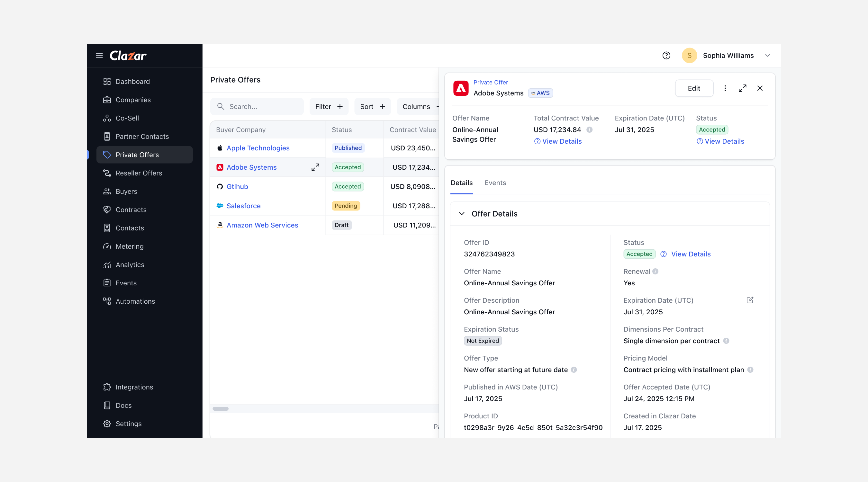Open the Adobe Systems offer link
The width and height of the screenshot is (868, 482).
point(251,167)
